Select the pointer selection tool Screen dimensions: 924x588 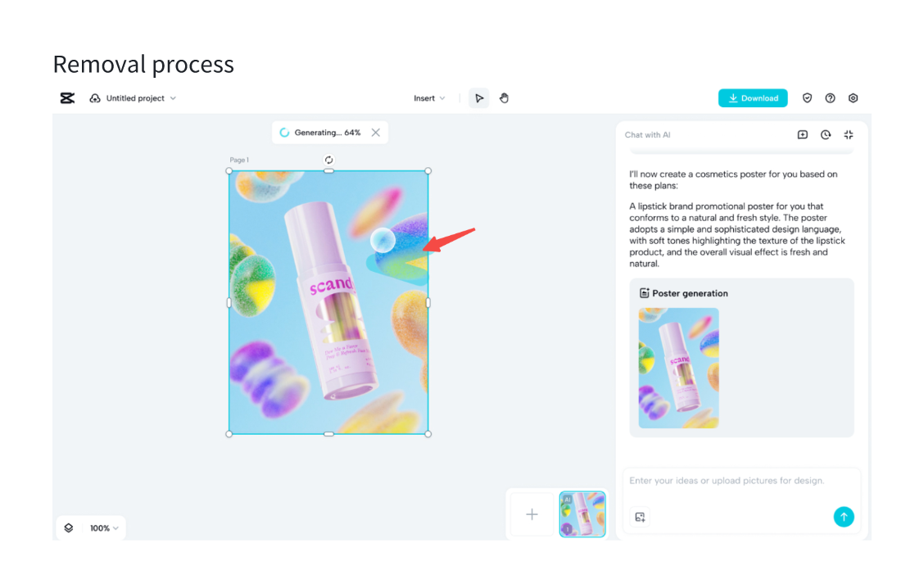point(479,98)
